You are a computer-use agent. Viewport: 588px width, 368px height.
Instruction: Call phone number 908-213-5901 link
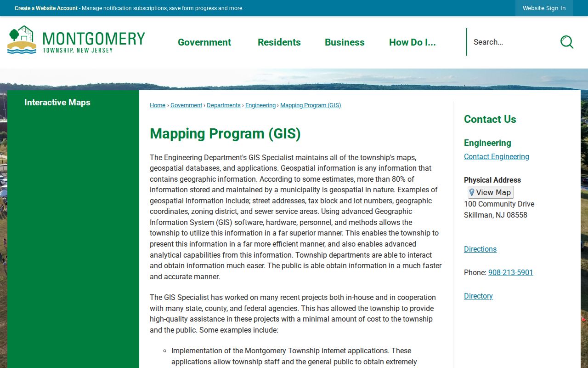(x=511, y=273)
